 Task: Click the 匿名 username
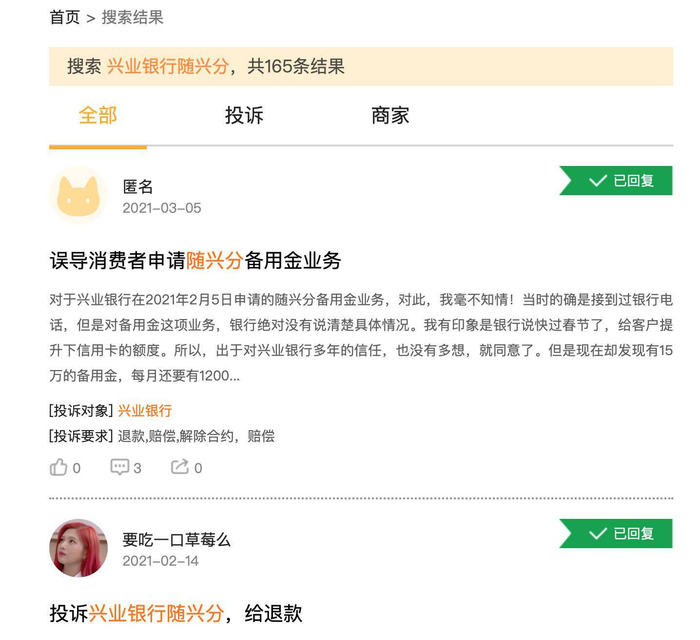[x=138, y=187]
